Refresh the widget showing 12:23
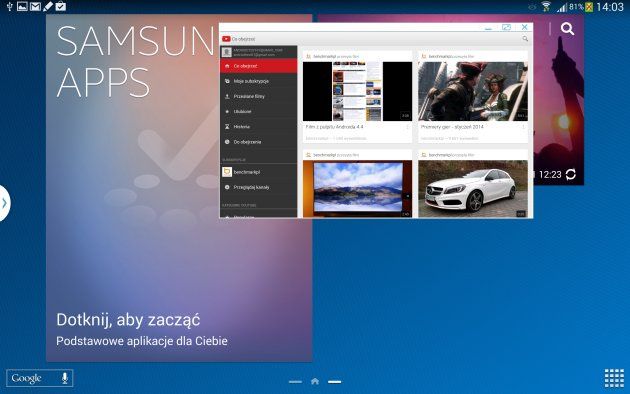The width and height of the screenshot is (630, 394). 571,174
